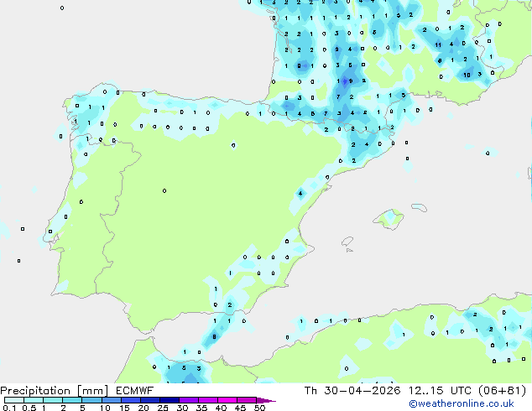Click the '11' precipitation value over France
This screenshot has width=532, height=411.
[438, 44]
